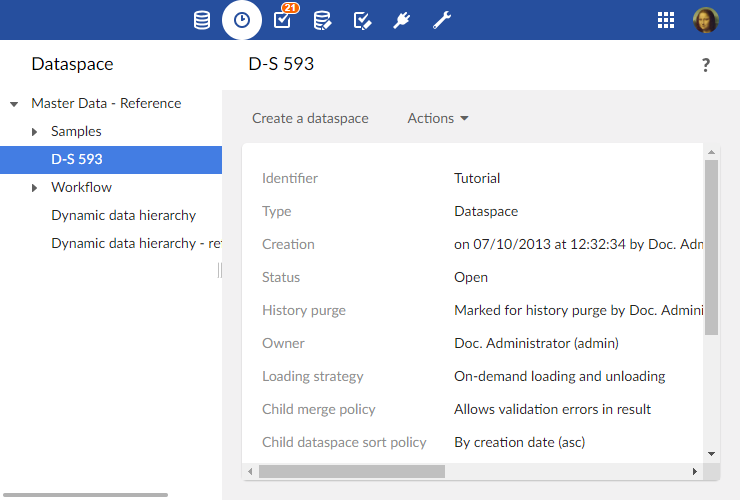
Task: Open the Data database icon in header
Action: (x=202, y=20)
